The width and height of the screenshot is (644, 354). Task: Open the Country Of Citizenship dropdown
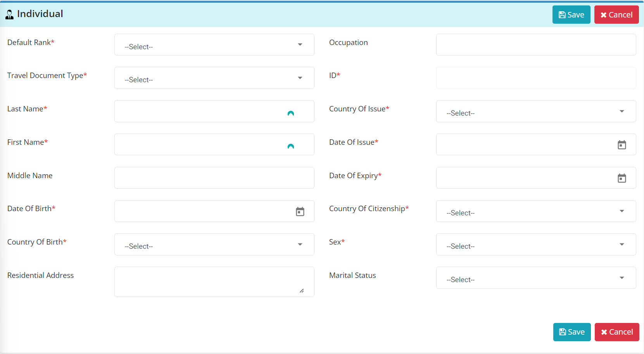(535, 212)
